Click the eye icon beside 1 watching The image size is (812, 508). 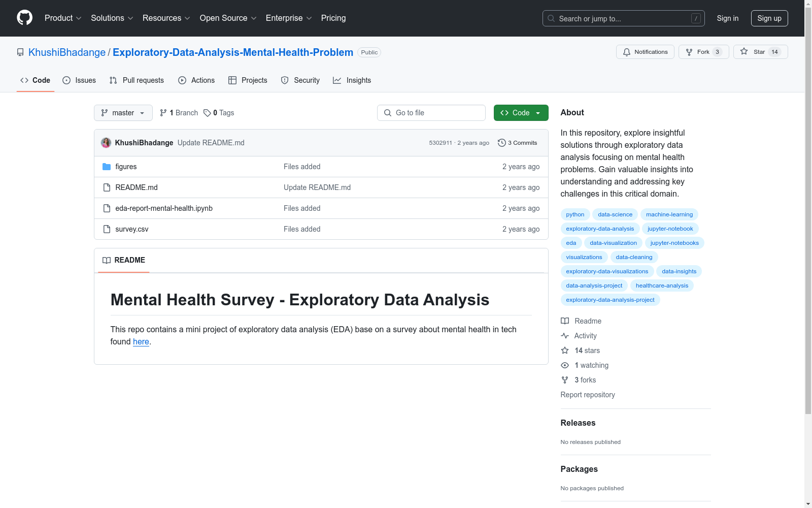pos(565,365)
